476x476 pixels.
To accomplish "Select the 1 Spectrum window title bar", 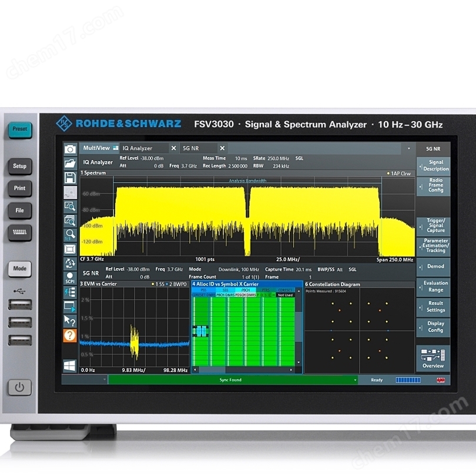I will pyautogui.click(x=247, y=173).
